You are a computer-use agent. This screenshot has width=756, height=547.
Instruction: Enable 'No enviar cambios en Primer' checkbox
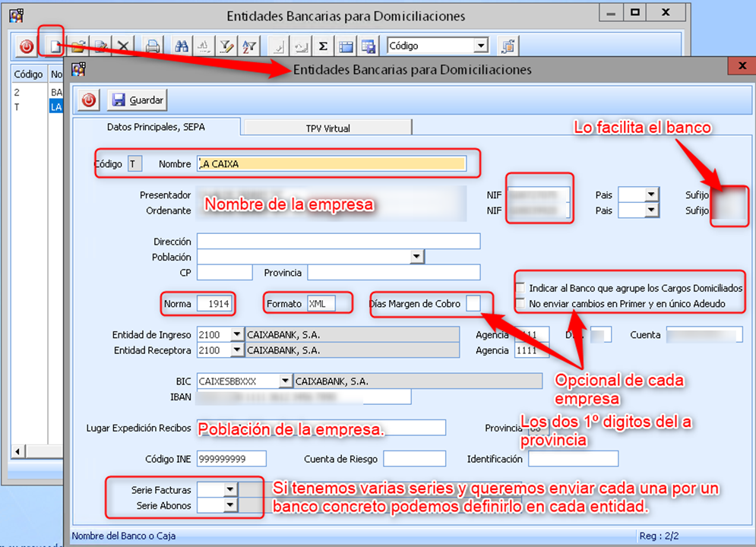click(520, 304)
